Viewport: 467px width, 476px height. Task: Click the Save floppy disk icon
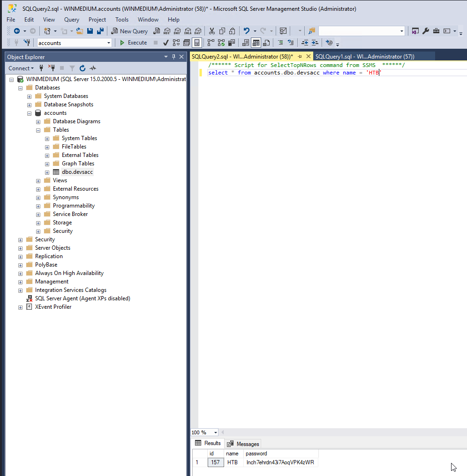(x=90, y=31)
